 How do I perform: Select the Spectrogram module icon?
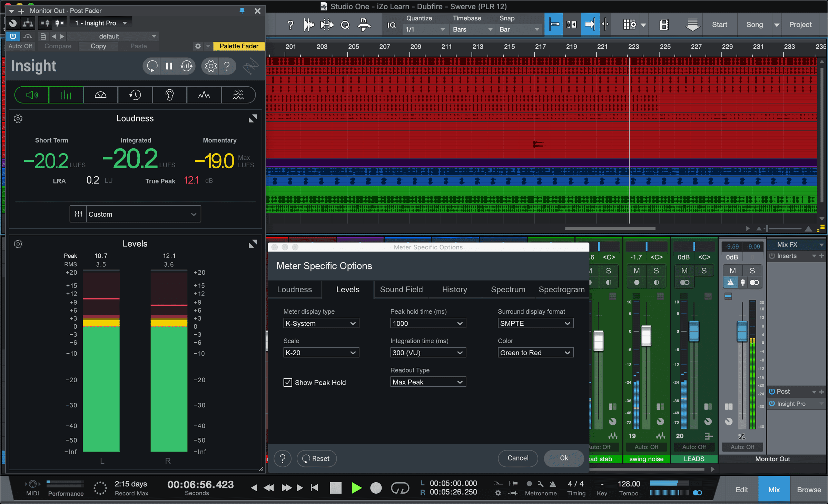point(238,95)
